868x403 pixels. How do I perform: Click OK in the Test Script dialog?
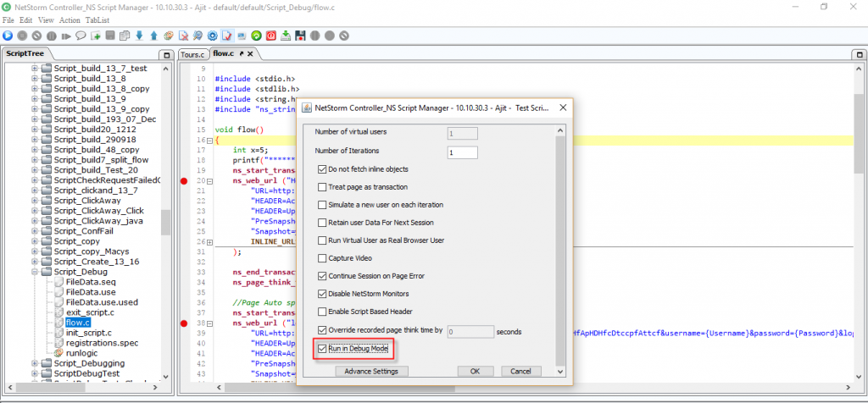coord(475,371)
